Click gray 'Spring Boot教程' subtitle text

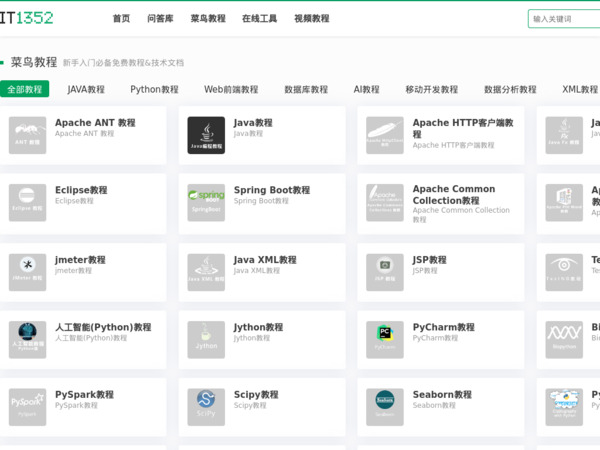[x=261, y=201]
